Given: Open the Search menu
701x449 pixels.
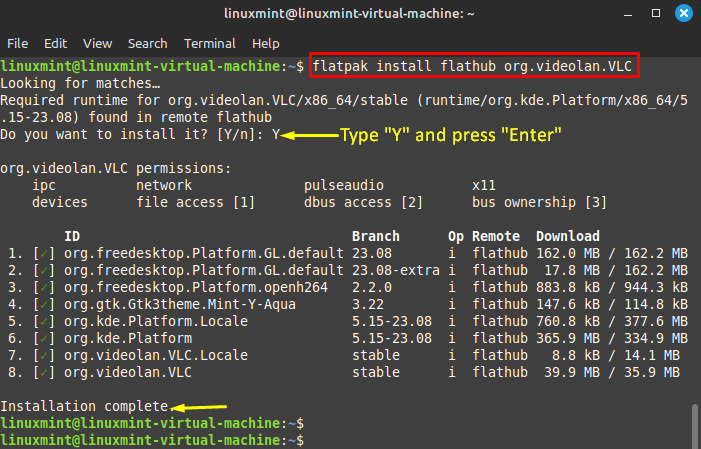Looking at the screenshot, I should click(147, 44).
